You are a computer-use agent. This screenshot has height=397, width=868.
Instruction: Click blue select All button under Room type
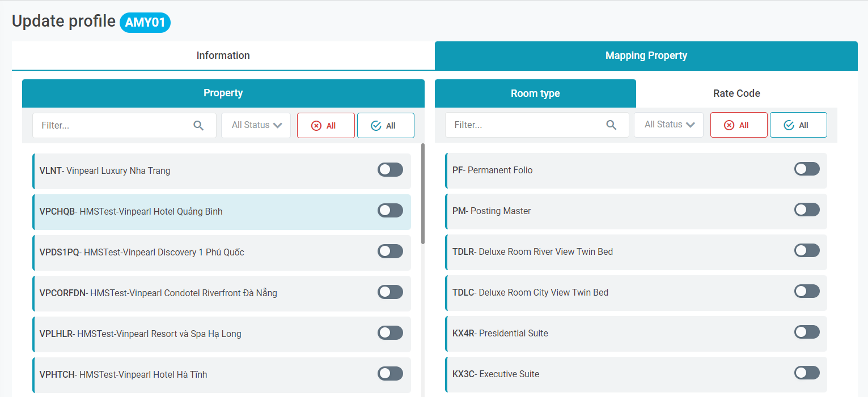(x=798, y=125)
